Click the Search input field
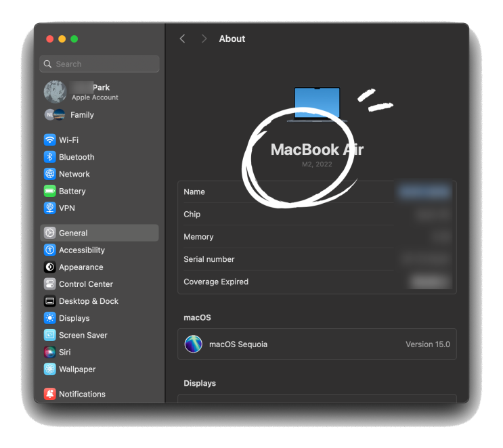 (x=100, y=64)
